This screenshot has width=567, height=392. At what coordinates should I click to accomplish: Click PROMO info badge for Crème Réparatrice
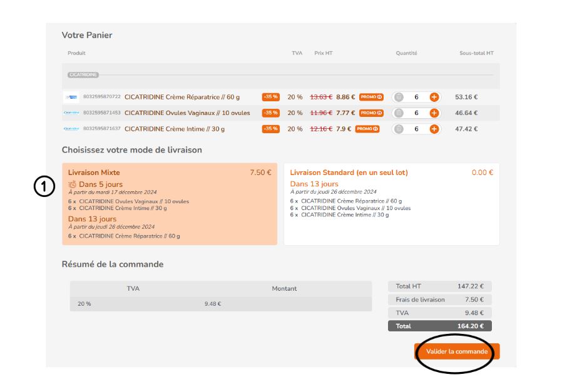pyautogui.click(x=371, y=97)
